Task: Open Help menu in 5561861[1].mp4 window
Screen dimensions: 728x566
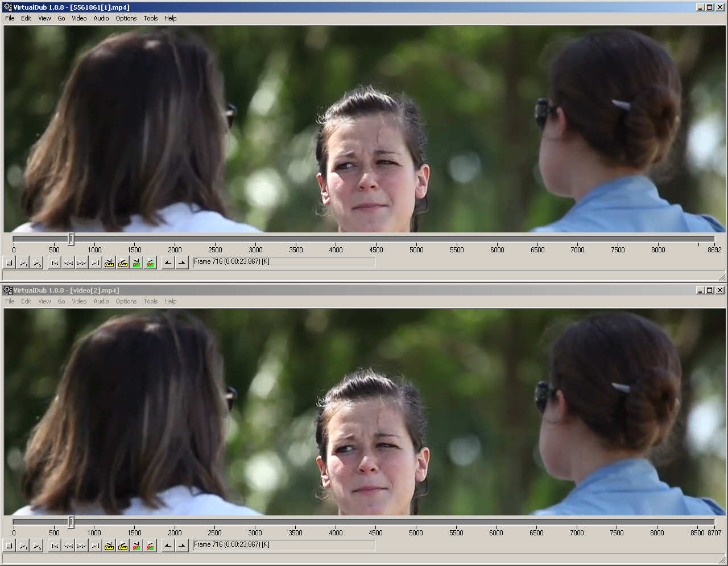Action: tap(171, 18)
